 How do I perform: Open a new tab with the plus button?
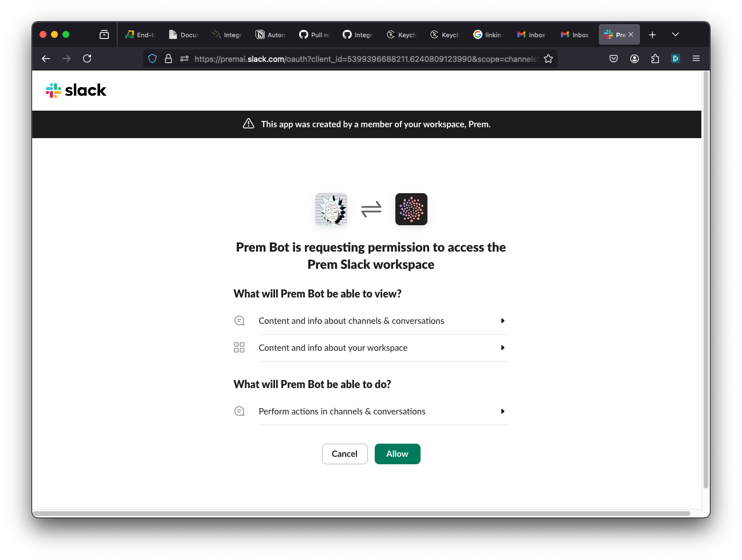pos(652,34)
